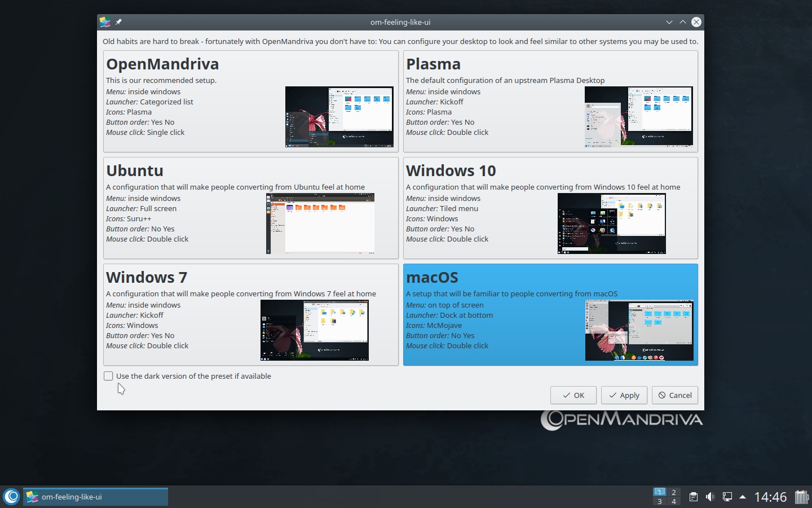This screenshot has width=812, height=508.
Task: Click the trash icon at panel end
Action: (x=801, y=497)
